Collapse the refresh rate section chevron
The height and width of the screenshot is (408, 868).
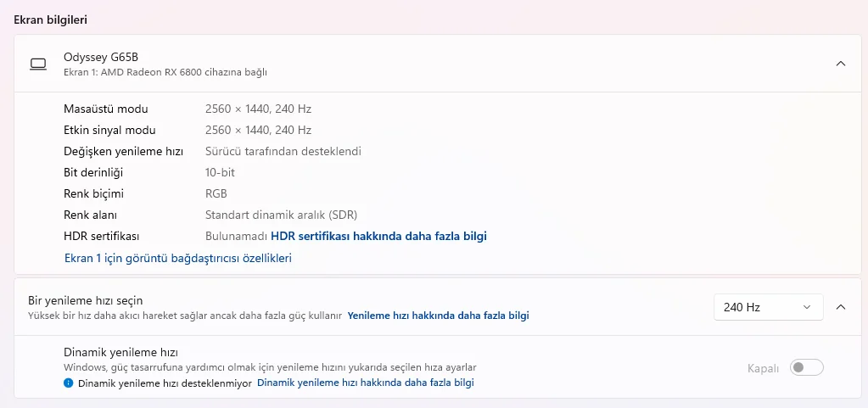(x=840, y=307)
